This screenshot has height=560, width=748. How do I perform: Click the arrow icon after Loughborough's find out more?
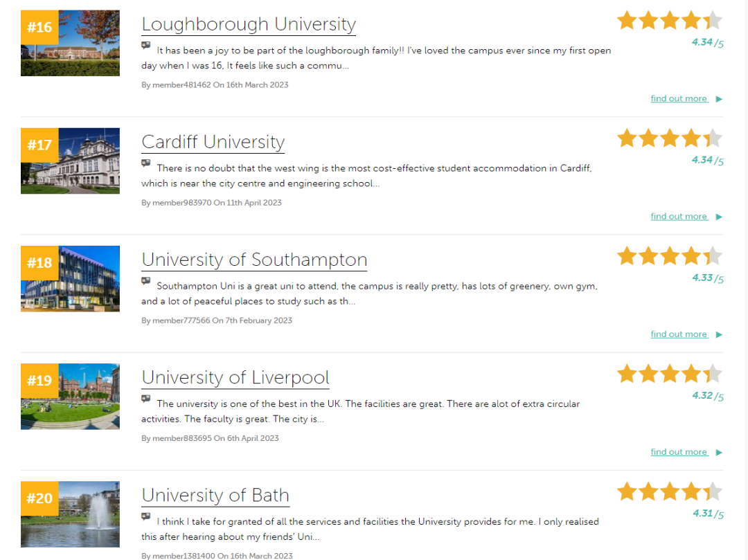pyautogui.click(x=718, y=98)
